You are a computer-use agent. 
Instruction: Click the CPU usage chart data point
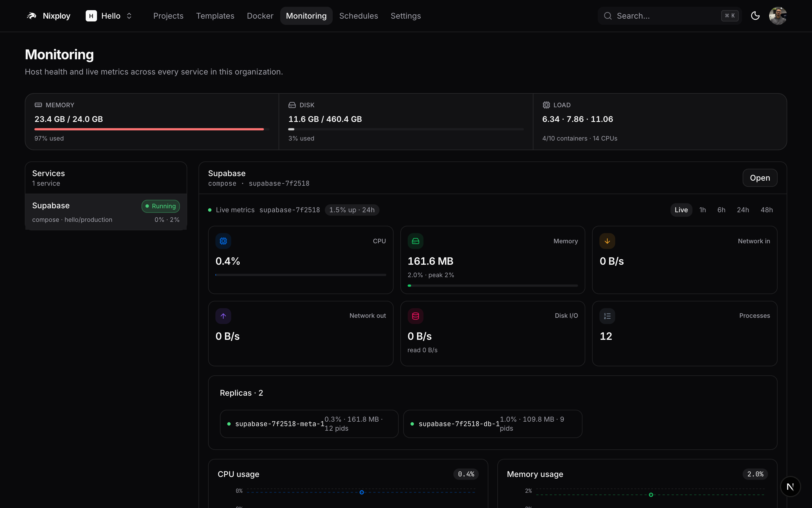362,492
